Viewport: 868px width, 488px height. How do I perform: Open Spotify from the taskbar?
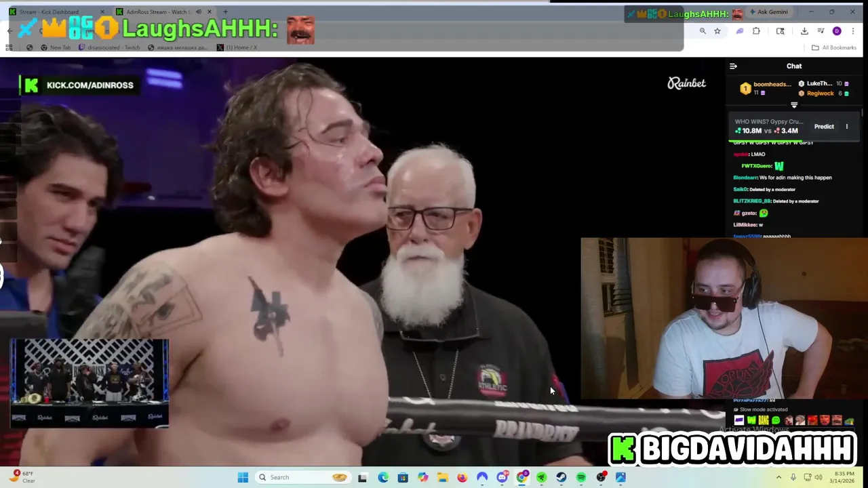[581, 477]
